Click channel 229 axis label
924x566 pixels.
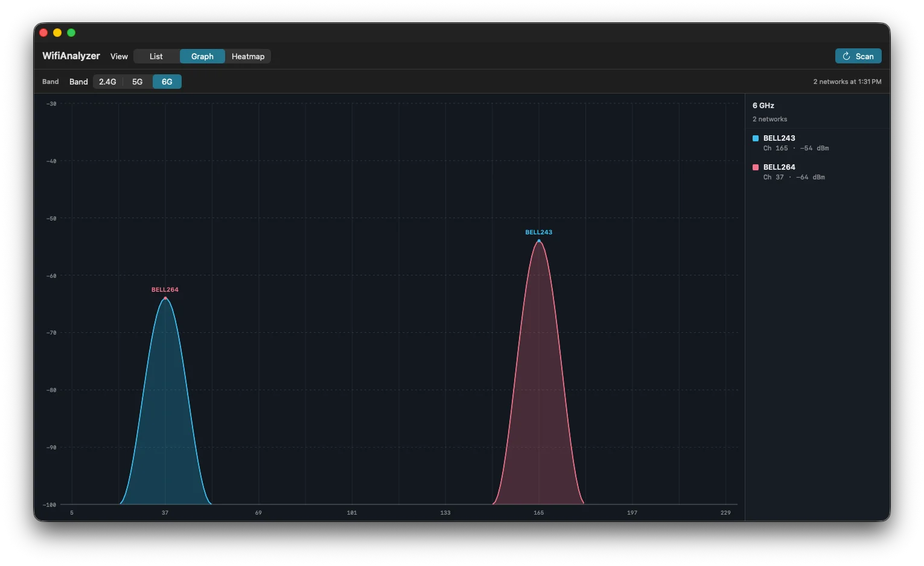[725, 513]
